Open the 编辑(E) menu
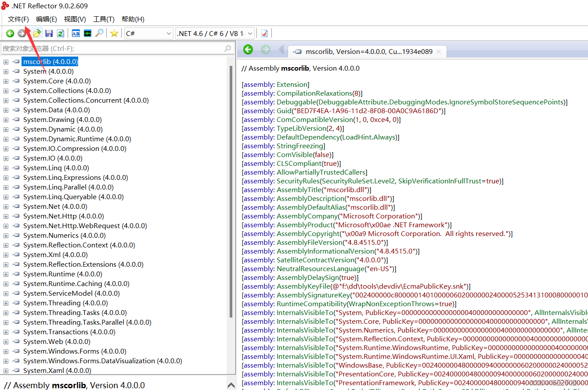Viewport: 588px width, 390px height. [47, 19]
